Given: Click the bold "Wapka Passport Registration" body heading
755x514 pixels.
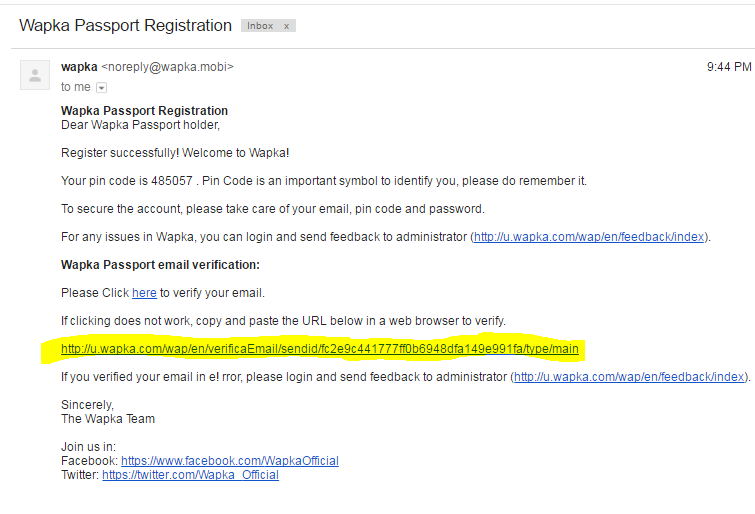Looking at the screenshot, I should (144, 111).
